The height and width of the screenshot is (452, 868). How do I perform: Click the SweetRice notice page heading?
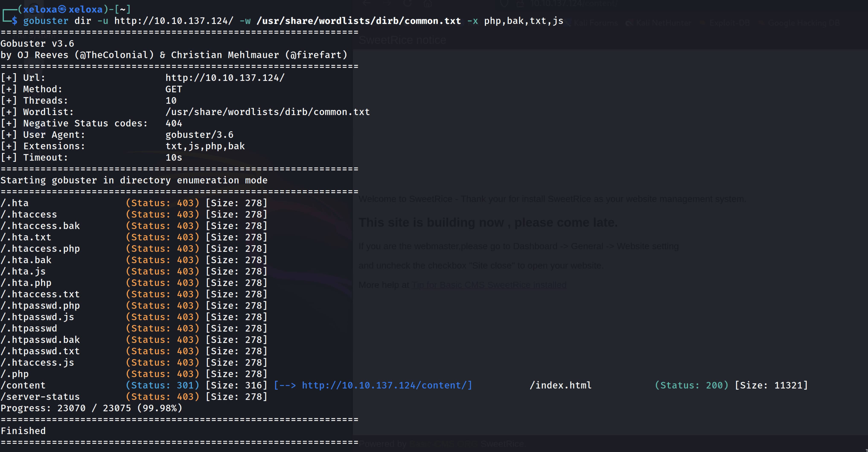402,40
